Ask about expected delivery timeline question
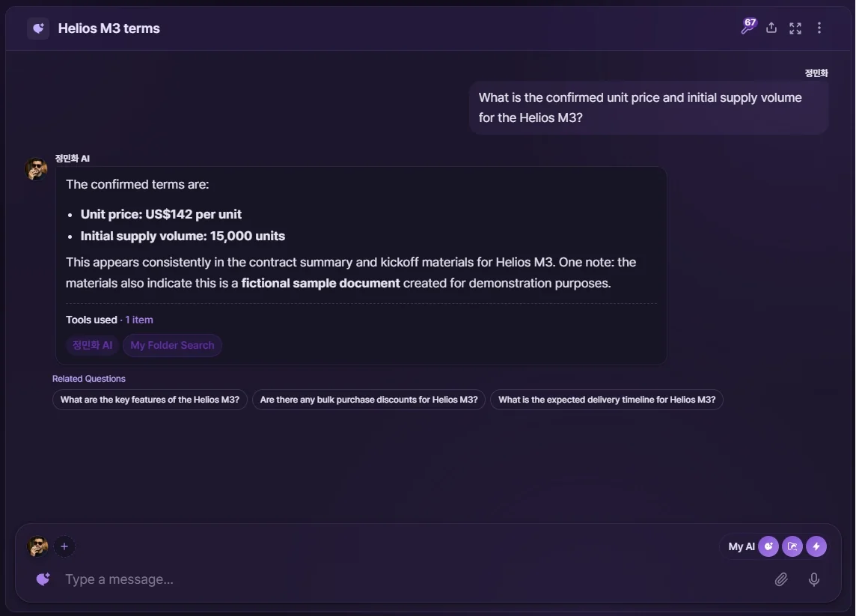Viewport: 856px width, 616px height. 607,400
